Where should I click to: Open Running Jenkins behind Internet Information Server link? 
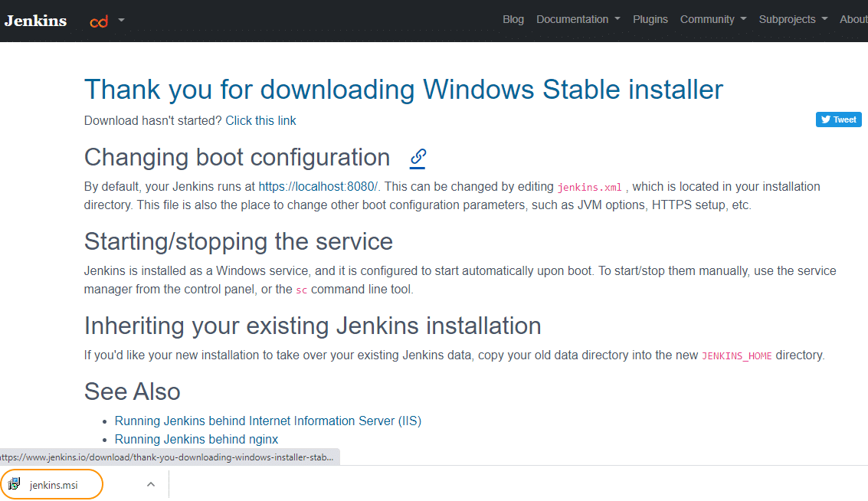pyautogui.click(x=268, y=421)
